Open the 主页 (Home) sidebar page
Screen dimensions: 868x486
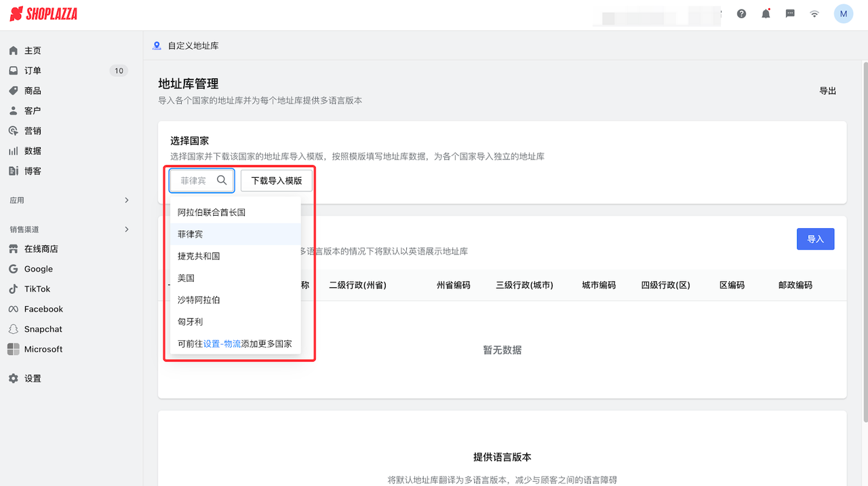point(31,50)
